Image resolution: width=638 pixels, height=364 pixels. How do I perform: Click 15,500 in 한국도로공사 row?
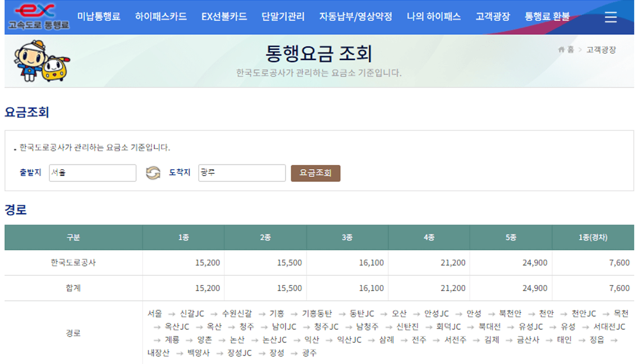(x=290, y=262)
